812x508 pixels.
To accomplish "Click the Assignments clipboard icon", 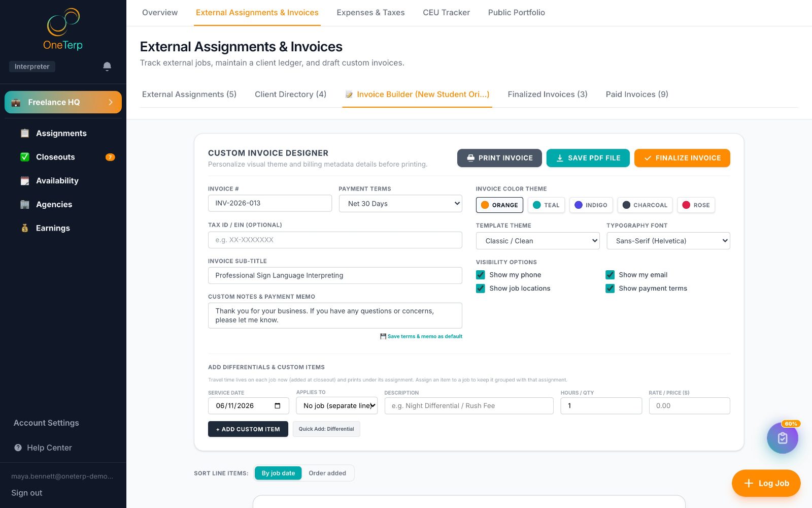I will click(x=25, y=133).
